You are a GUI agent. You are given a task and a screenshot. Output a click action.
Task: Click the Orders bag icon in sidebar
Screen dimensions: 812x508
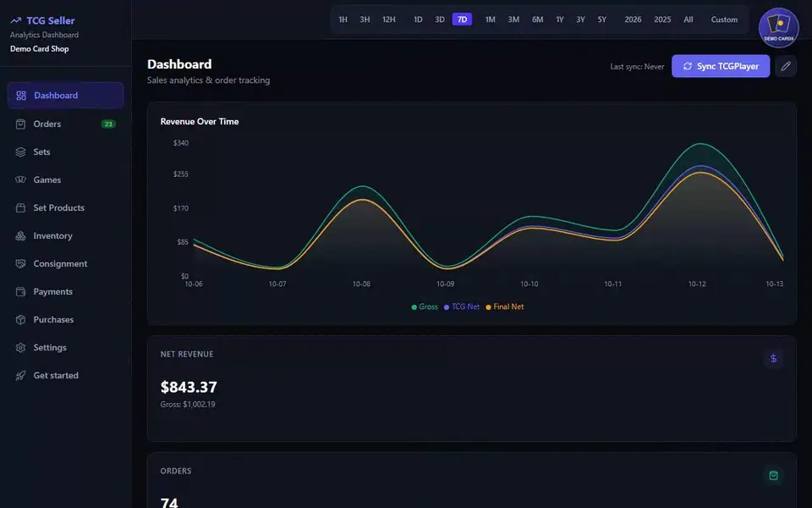[20, 124]
